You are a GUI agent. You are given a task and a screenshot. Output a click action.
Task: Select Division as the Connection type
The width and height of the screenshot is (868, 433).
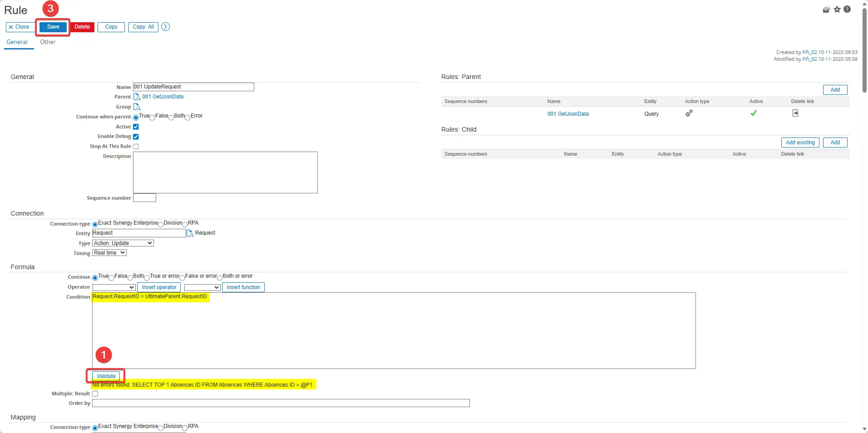161,224
